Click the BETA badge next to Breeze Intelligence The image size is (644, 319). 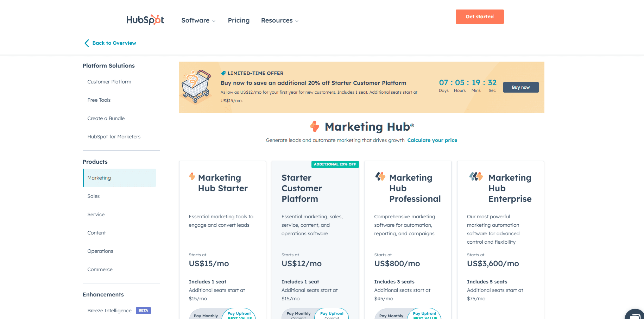[x=143, y=311]
